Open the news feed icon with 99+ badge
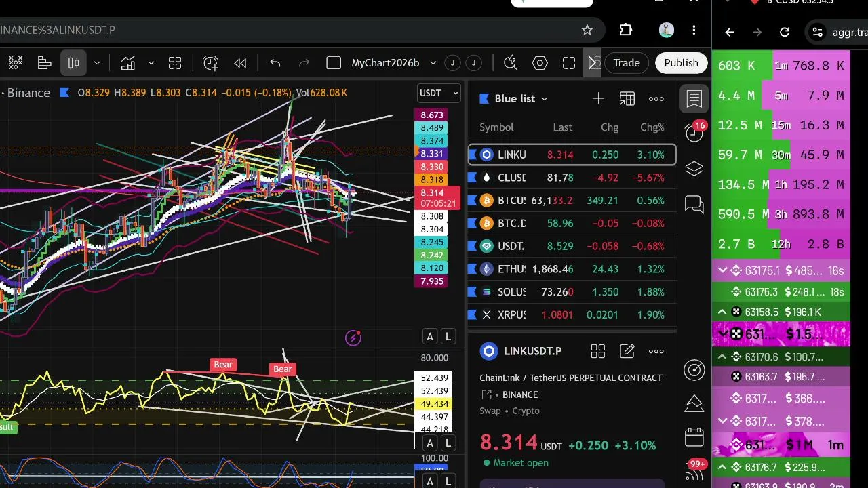This screenshot has height=488, width=868. (694, 471)
